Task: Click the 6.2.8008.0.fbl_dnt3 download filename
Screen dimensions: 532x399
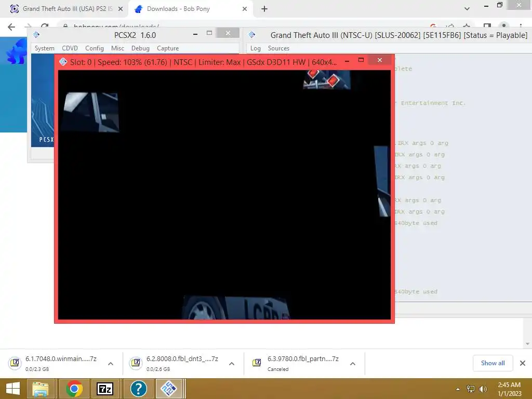Action: tap(182, 358)
